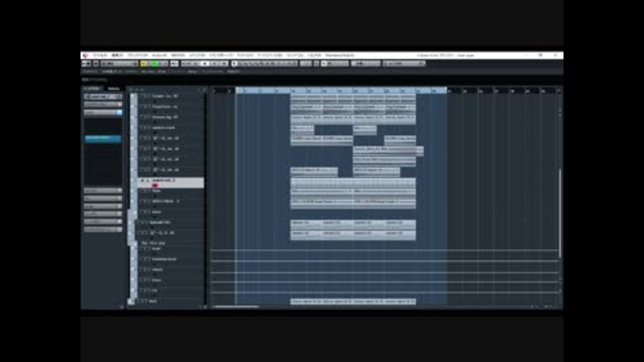Click the track name field in Inspector
This screenshot has height=362, width=644.
(x=103, y=97)
